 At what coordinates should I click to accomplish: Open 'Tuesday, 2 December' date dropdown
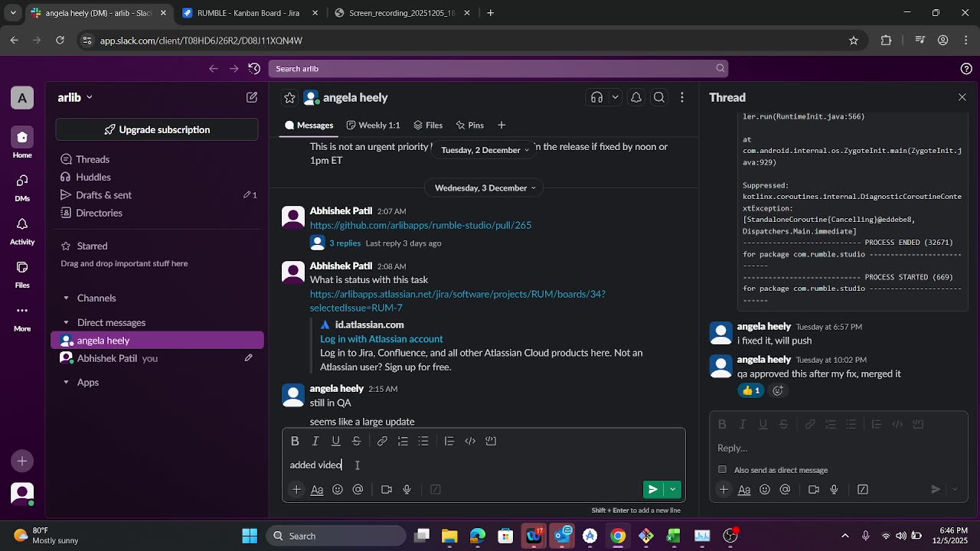[x=485, y=150]
